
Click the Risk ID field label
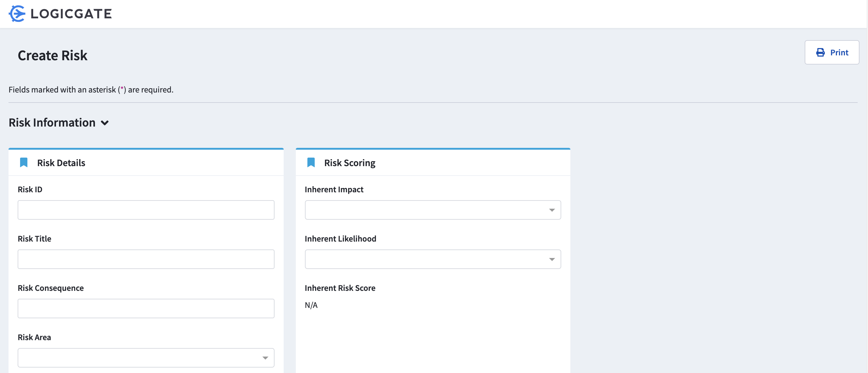(30, 190)
